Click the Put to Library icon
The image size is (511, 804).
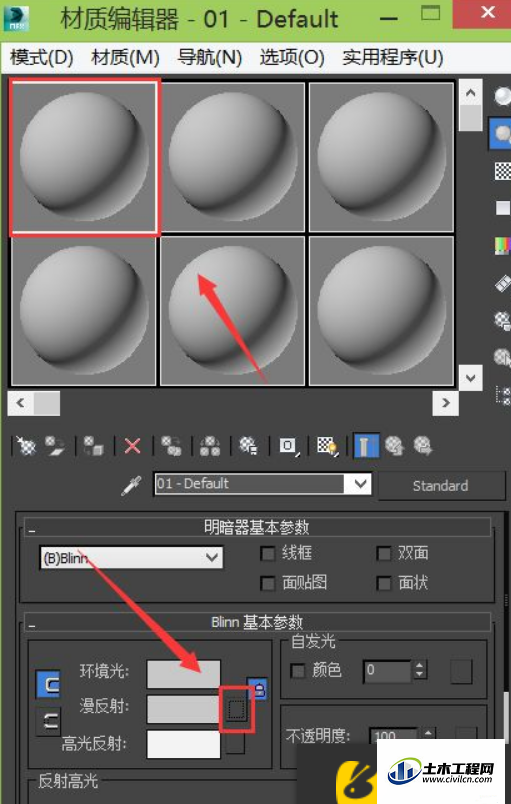point(249,446)
